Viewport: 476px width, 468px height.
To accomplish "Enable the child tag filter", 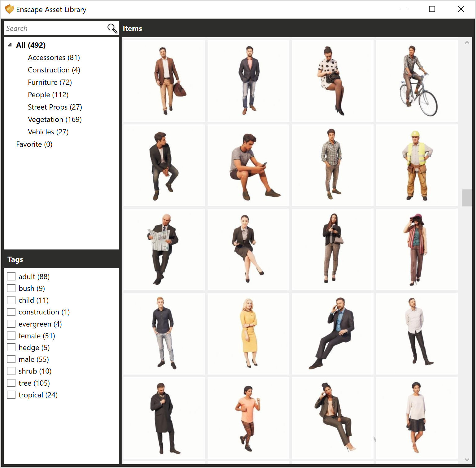I will pyautogui.click(x=11, y=300).
